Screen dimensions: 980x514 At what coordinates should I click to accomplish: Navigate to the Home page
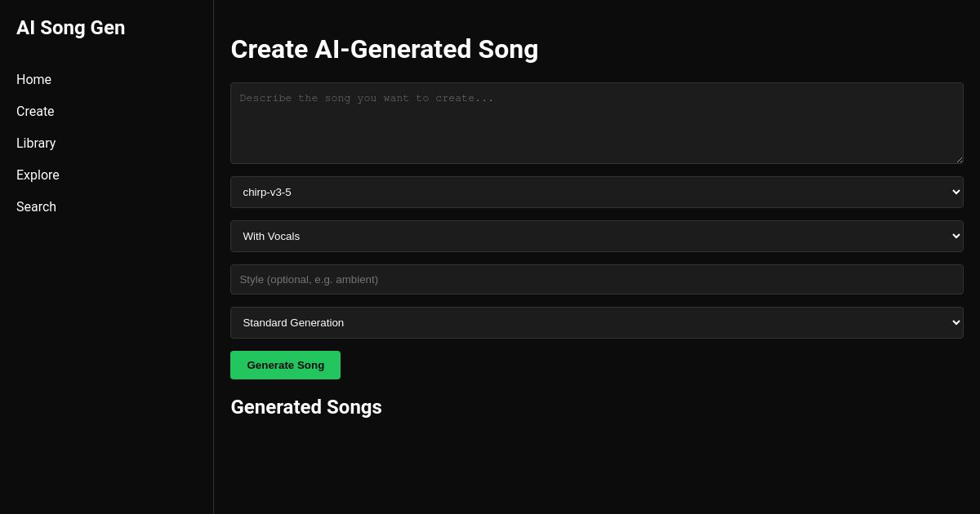pos(33,79)
